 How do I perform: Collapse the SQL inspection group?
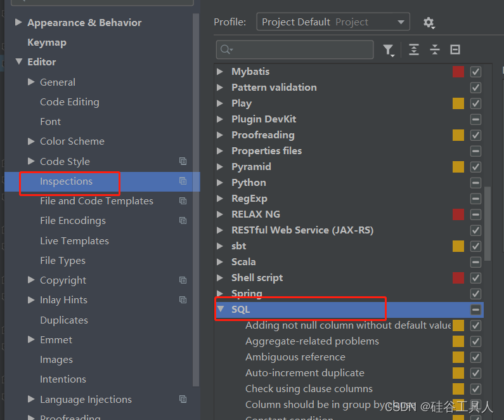[221, 309]
